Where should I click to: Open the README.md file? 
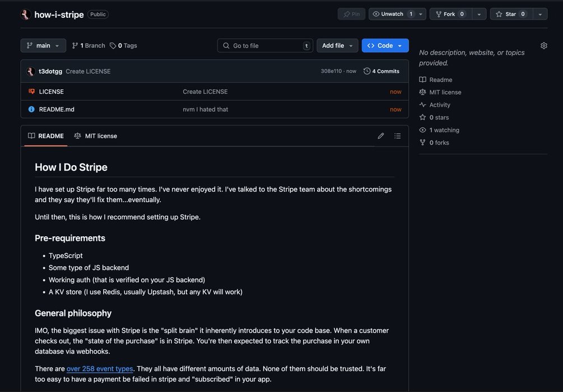coord(57,109)
